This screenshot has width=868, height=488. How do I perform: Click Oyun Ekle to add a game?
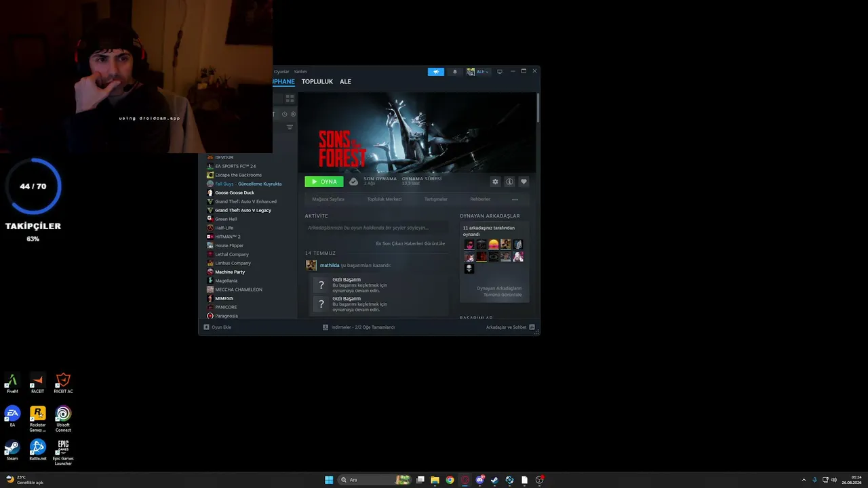pyautogui.click(x=218, y=327)
